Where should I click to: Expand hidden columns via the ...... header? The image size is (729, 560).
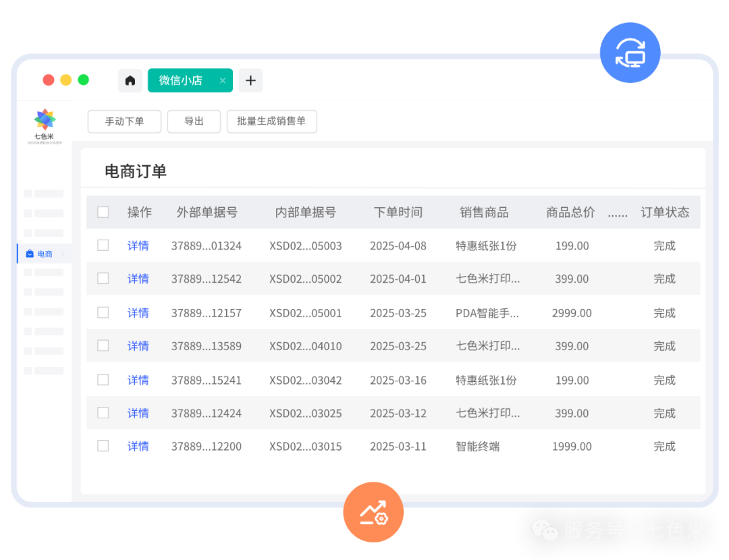pos(617,213)
